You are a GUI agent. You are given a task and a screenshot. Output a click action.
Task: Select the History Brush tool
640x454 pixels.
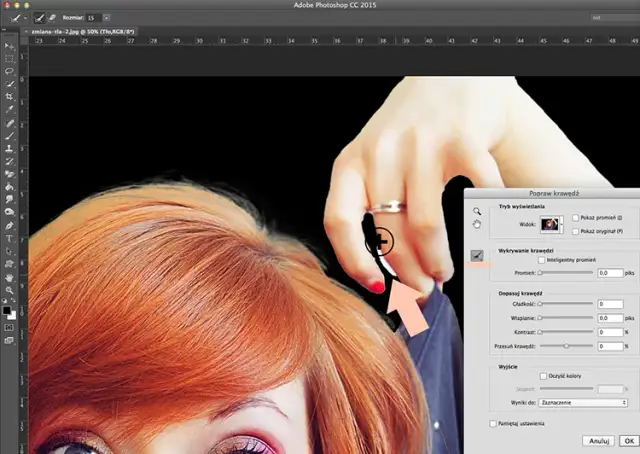pos(9,162)
